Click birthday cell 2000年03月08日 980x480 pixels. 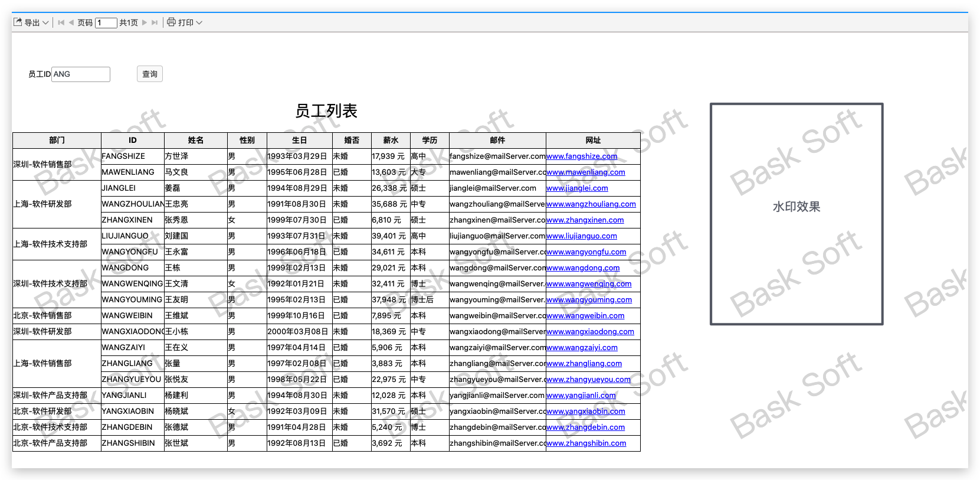(x=300, y=332)
